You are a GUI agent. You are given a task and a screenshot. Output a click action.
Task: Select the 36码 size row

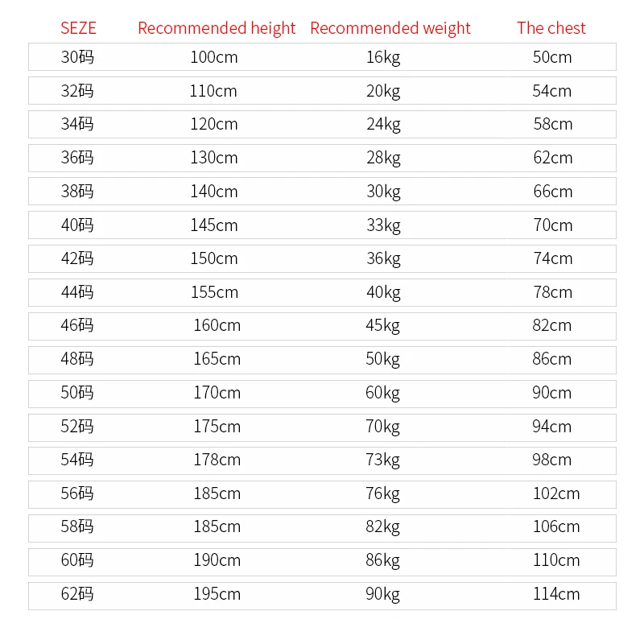pyautogui.click(x=77, y=158)
